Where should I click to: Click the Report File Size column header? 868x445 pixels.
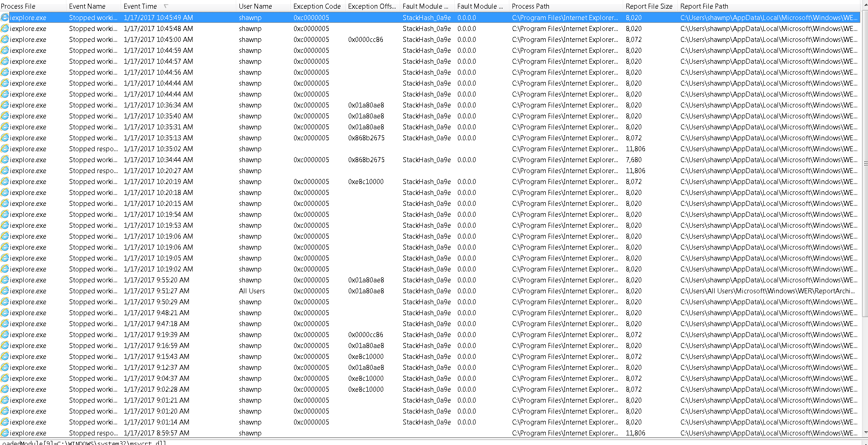tap(650, 6)
